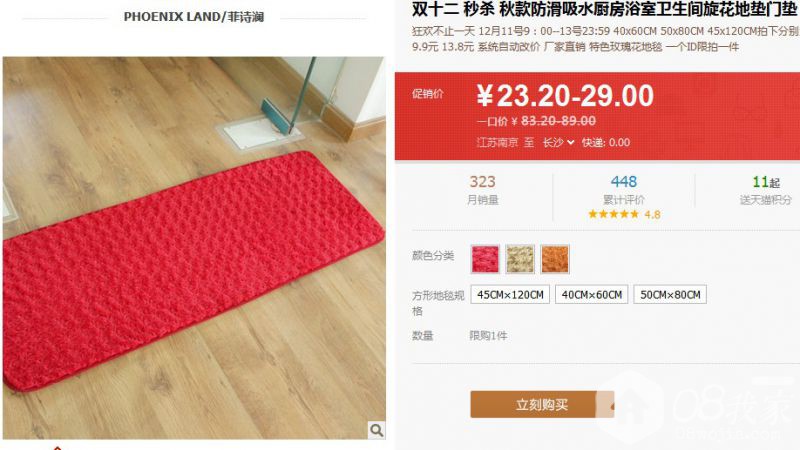The image size is (800, 450).
Task: Choose the 50CM×80CM size option
Action: (x=670, y=294)
